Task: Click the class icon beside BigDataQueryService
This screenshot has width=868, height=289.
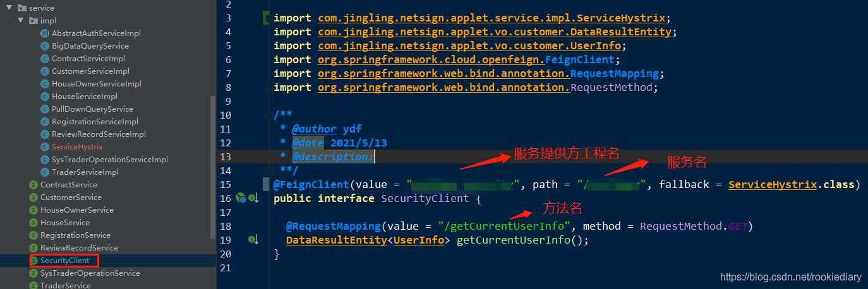Action: (x=45, y=46)
